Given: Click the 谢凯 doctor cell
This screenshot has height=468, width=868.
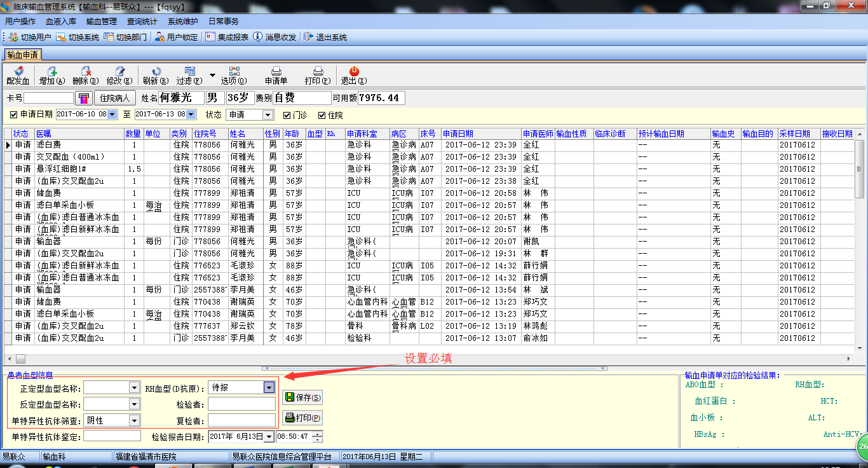Looking at the screenshot, I should (538, 242).
